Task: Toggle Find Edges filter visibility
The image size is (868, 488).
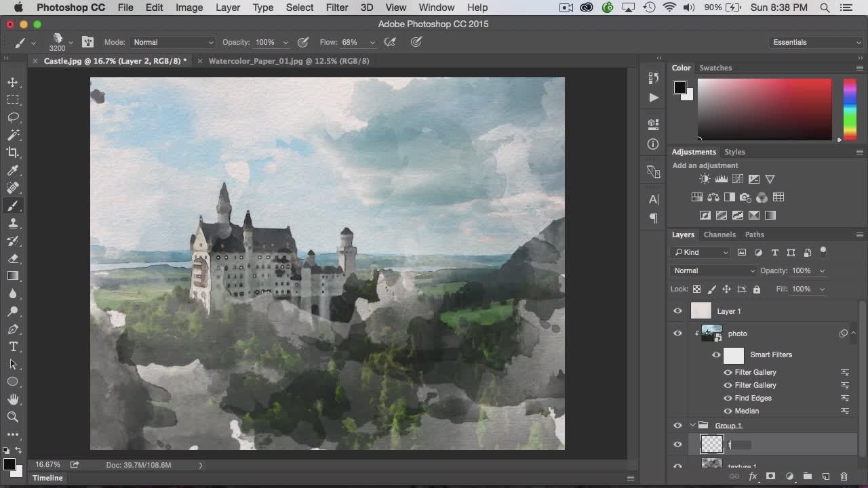Action: click(728, 398)
